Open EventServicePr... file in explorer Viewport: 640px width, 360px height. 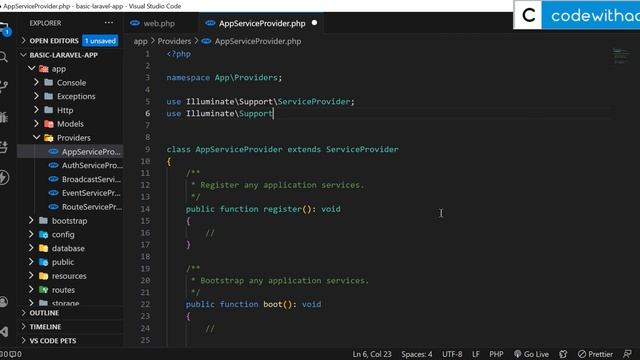point(70,193)
